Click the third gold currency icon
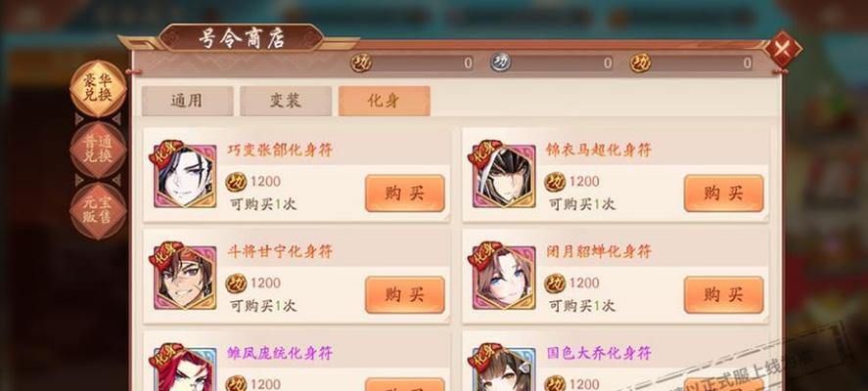868x391 pixels. pyautogui.click(x=641, y=63)
